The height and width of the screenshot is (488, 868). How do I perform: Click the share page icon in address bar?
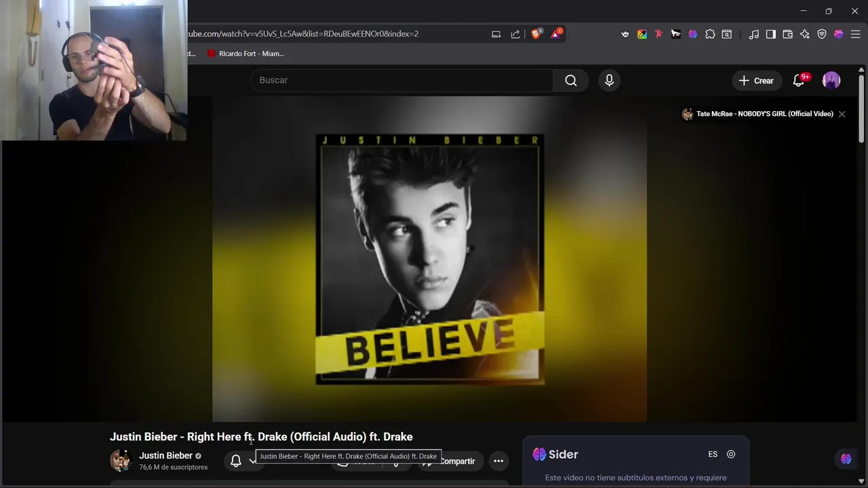coord(515,34)
